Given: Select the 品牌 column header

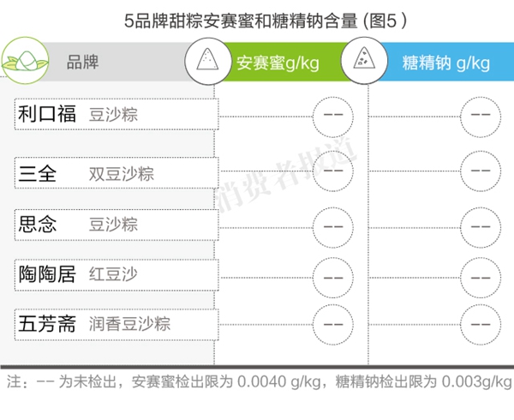Looking at the screenshot, I should pyautogui.click(x=82, y=63).
